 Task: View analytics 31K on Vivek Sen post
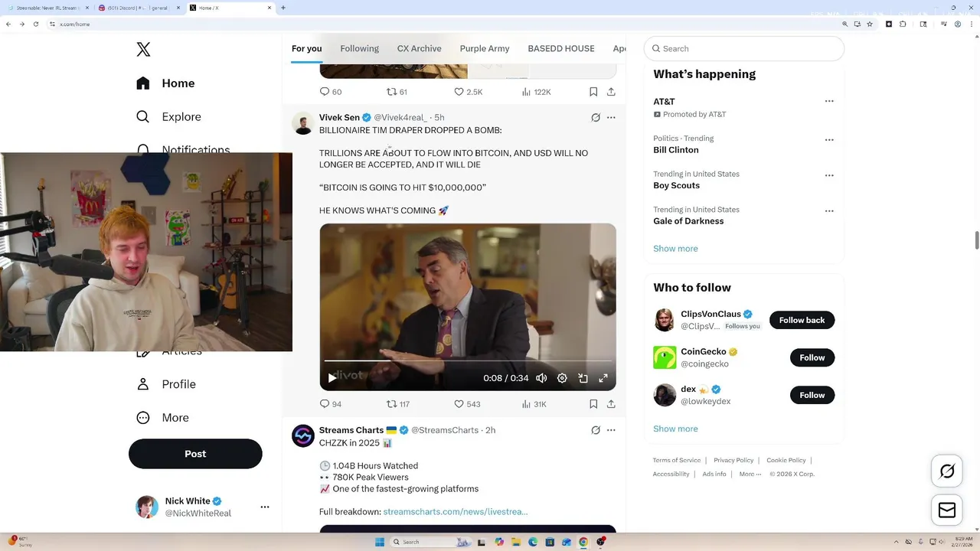534,404
